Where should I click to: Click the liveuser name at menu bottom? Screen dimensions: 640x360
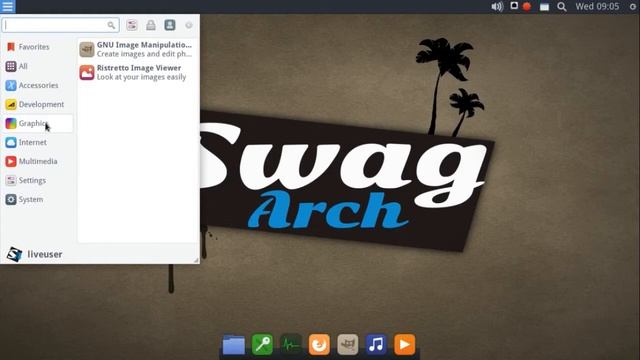pos(45,254)
